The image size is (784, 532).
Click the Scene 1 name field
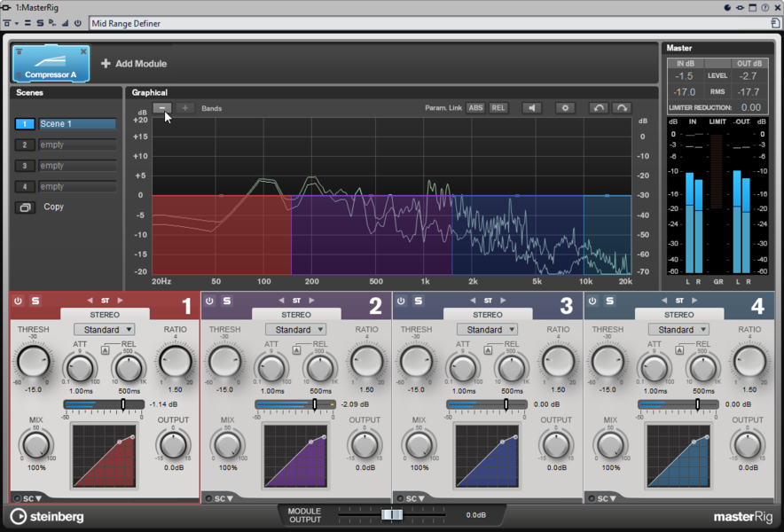coord(77,124)
